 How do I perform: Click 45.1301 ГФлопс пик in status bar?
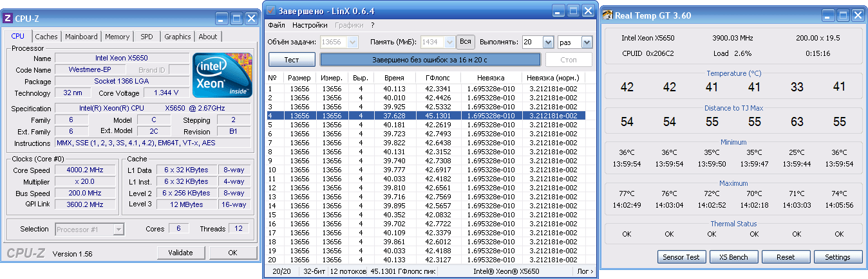[402, 272]
